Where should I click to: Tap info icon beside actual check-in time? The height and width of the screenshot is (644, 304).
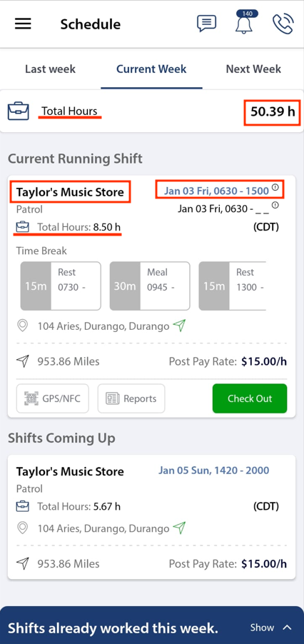[x=275, y=204]
